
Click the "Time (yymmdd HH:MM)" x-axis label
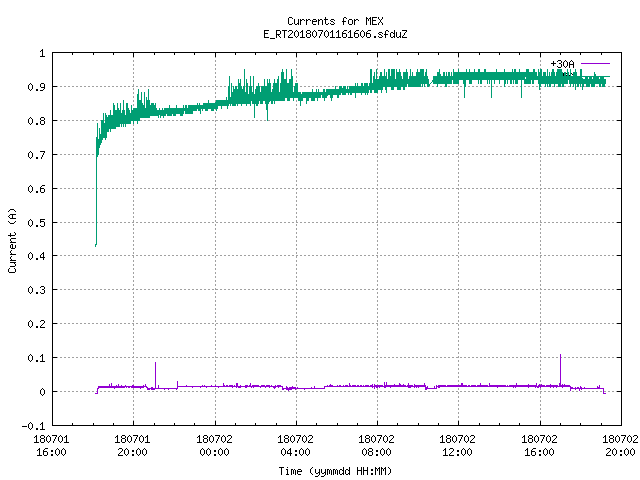335,471
